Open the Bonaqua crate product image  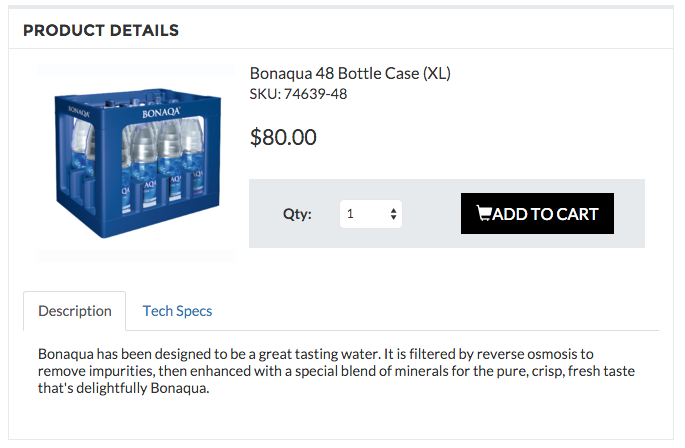[x=136, y=163]
